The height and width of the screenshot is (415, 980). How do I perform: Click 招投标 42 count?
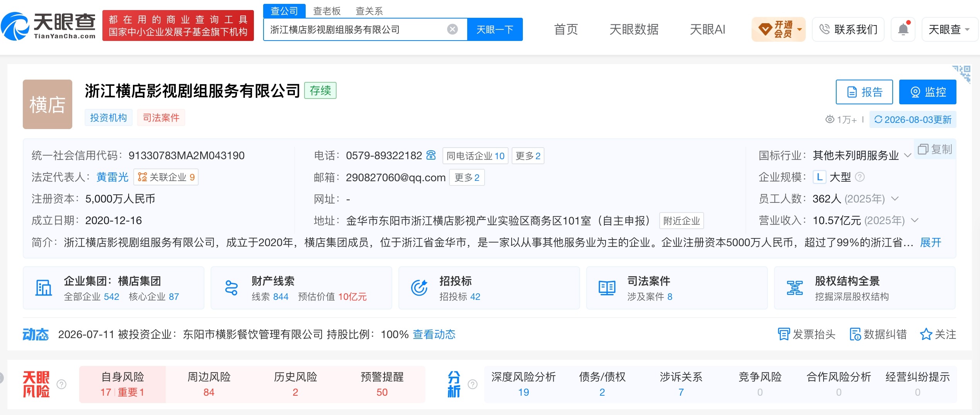click(x=460, y=296)
